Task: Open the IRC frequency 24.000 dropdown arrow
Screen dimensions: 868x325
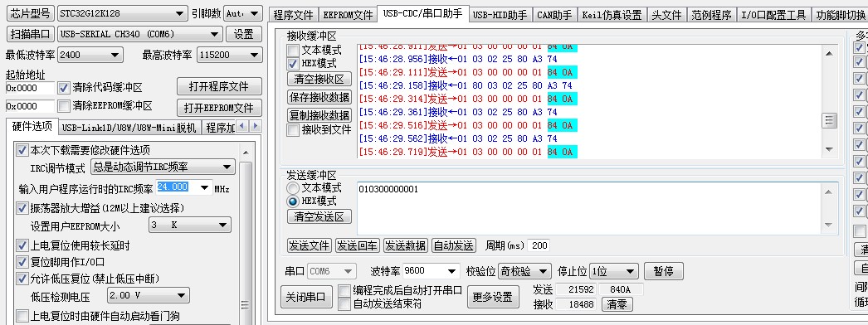Action: 204,188
